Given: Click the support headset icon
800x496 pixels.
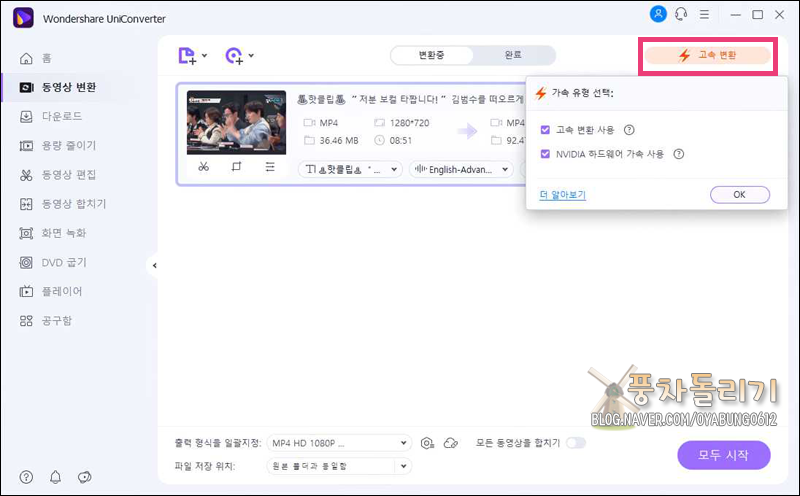Looking at the screenshot, I should tap(681, 14).
